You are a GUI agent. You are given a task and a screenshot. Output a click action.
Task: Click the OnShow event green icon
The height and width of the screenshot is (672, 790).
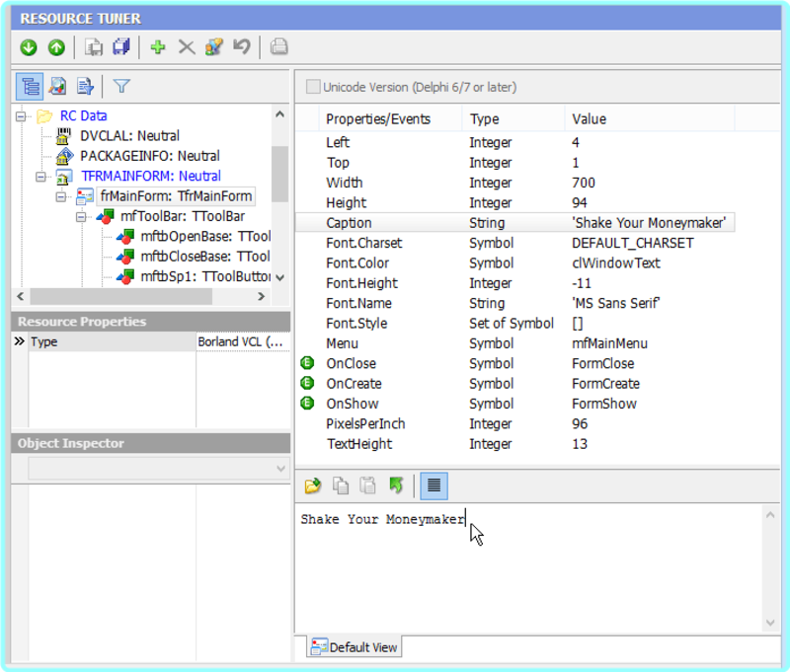(307, 404)
